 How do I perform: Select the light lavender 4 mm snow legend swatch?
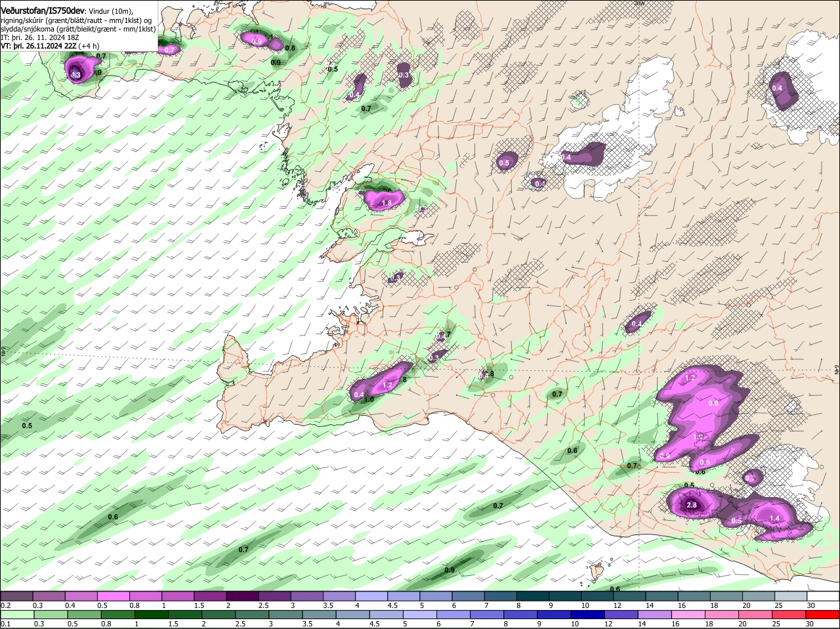(371, 596)
